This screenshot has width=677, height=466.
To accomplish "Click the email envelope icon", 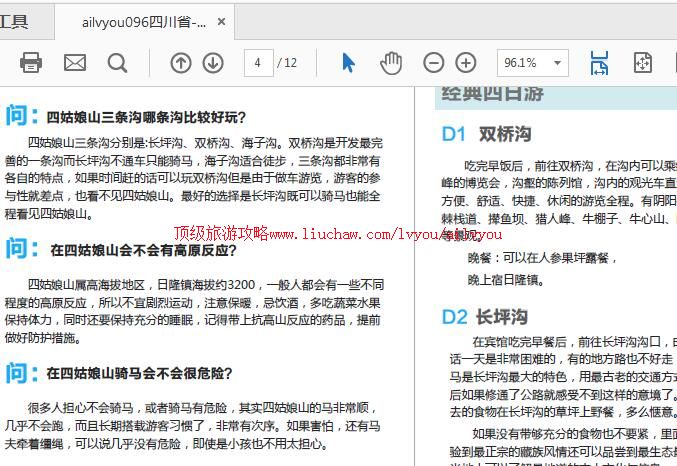I will tap(75, 63).
